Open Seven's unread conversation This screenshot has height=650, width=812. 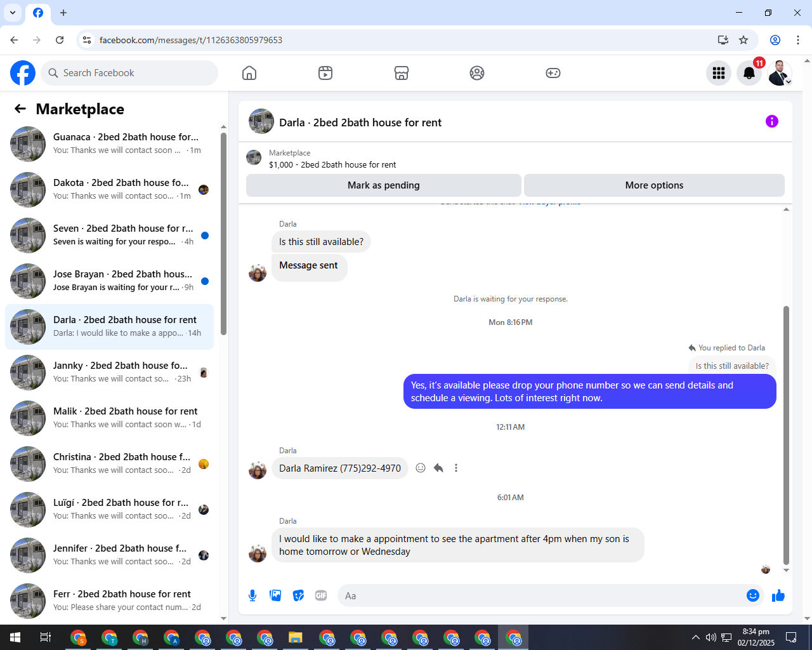(109, 235)
